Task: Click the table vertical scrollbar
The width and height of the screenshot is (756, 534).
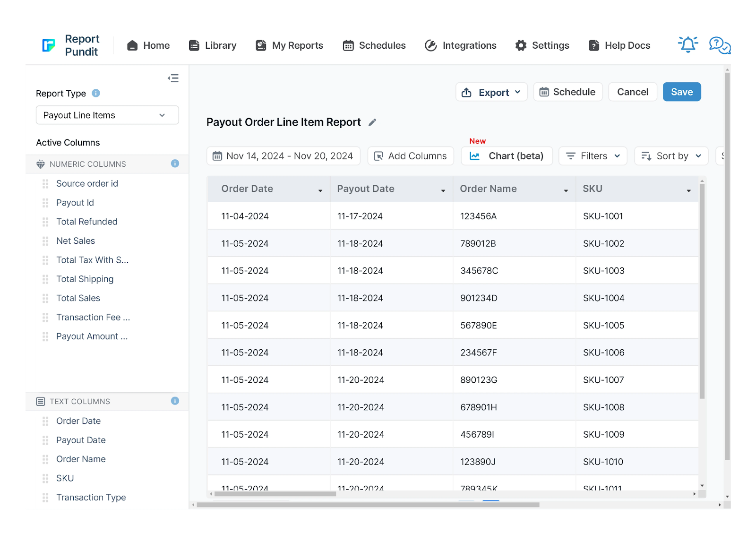Action: click(x=702, y=291)
